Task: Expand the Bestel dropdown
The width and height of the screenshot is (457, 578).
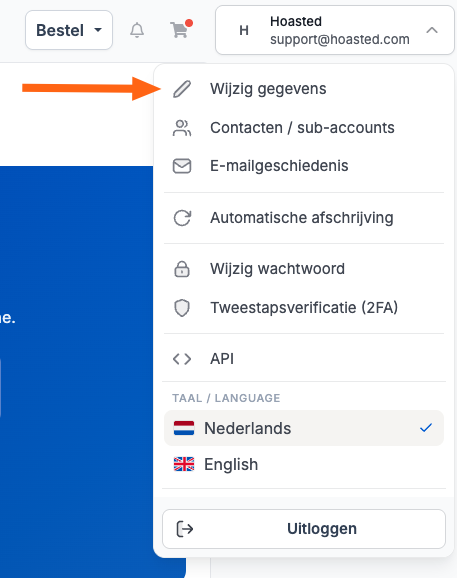Action: click(69, 30)
